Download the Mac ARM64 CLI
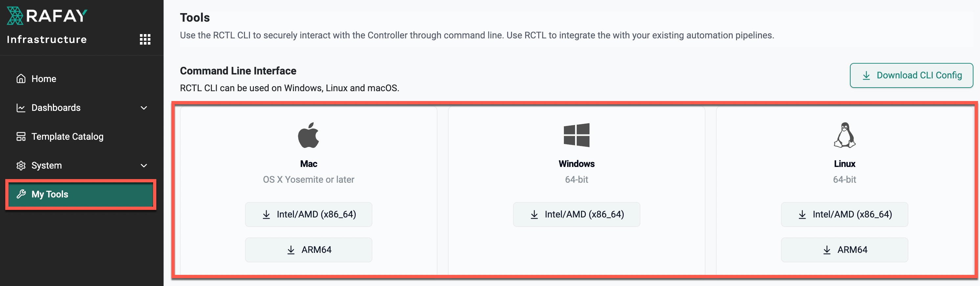Image resolution: width=980 pixels, height=286 pixels. (308, 250)
